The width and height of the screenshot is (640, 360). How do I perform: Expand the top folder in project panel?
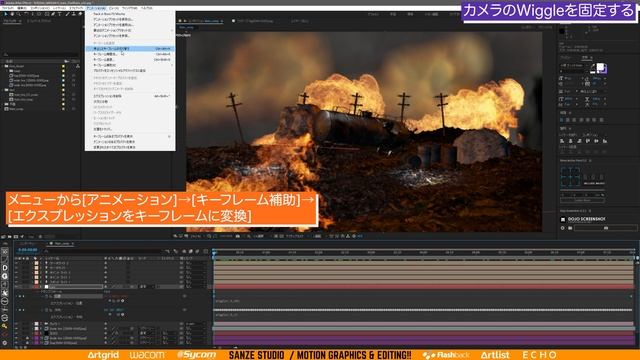3,66
